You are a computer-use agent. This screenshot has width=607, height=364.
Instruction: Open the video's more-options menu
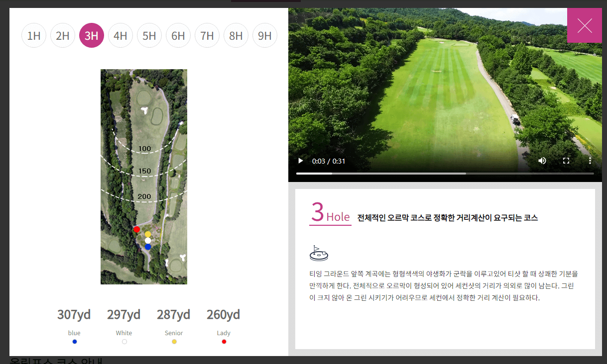pyautogui.click(x=590, y=161)
